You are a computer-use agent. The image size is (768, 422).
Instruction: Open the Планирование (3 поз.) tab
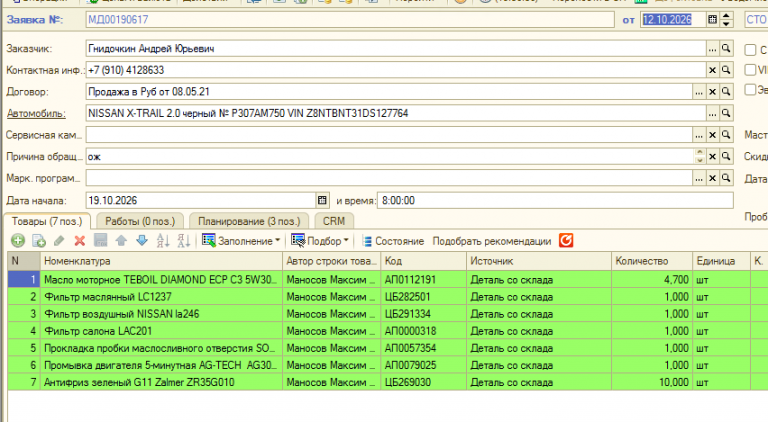[249, 221]
